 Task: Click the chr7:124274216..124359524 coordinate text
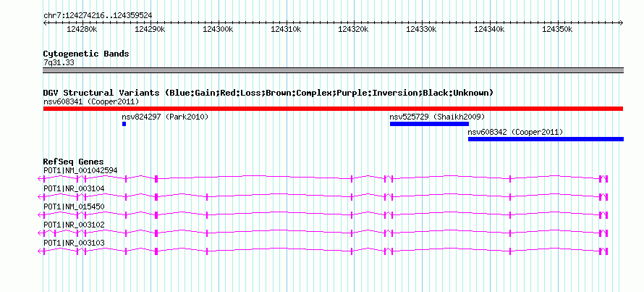click(x=98, y=16)
